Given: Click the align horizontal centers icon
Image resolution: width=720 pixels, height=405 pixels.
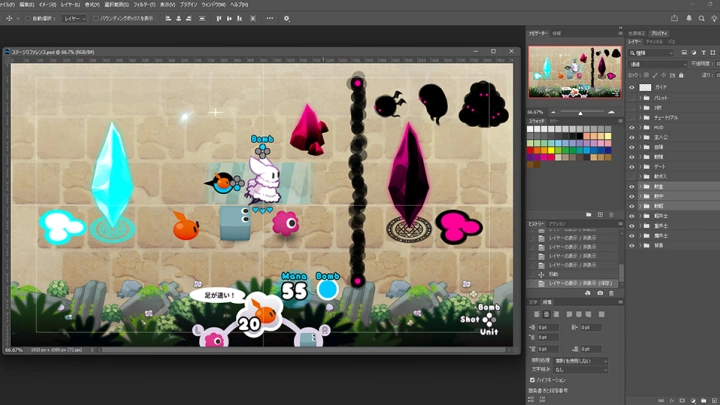Looking at the screenshot, I should click(x=179, y=18).
